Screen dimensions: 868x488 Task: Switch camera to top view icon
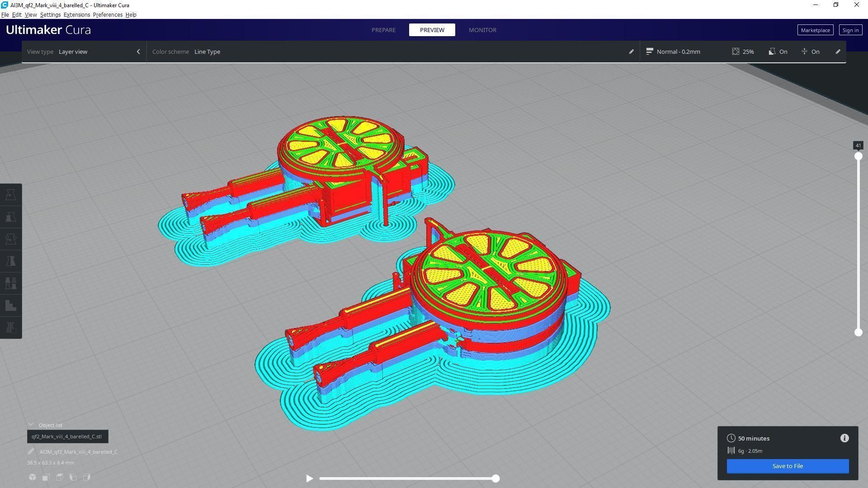(x=59, y=477)
